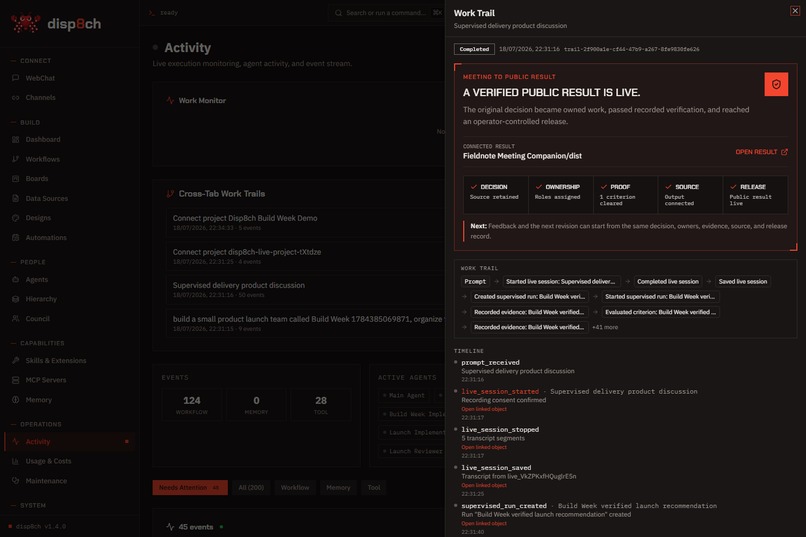Select the Needs Attention filter tab
Screen dimensions: 806x537
click(x=190, y=488)
